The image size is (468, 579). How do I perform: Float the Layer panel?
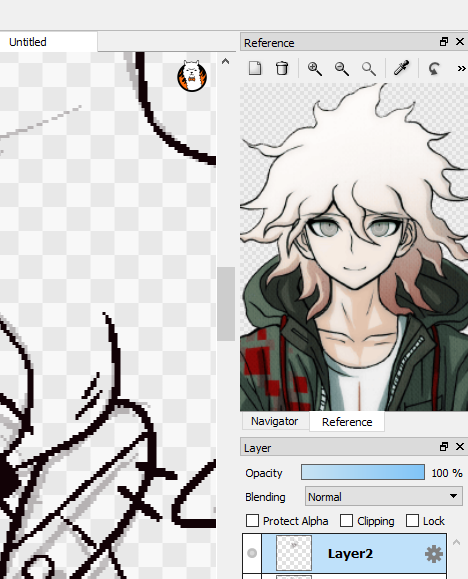(x=444, y=447)
